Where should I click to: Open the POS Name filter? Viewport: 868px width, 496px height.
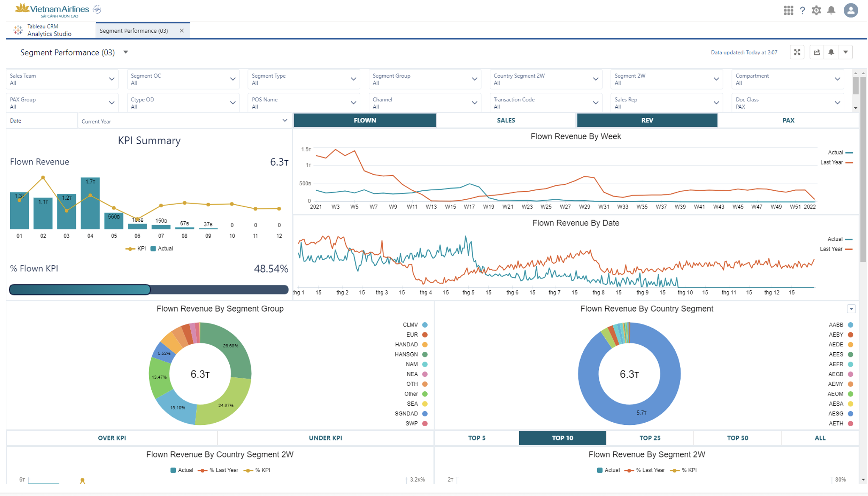304,103
